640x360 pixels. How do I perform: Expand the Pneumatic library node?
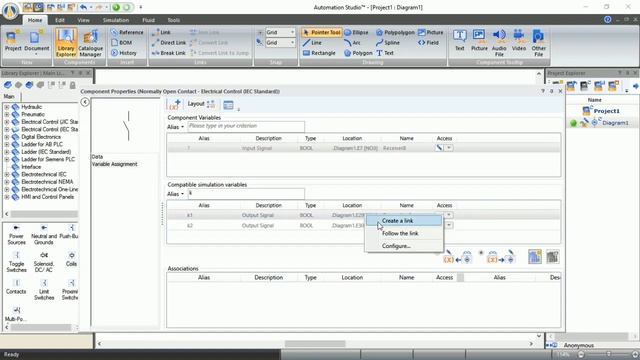pos(7,114)
